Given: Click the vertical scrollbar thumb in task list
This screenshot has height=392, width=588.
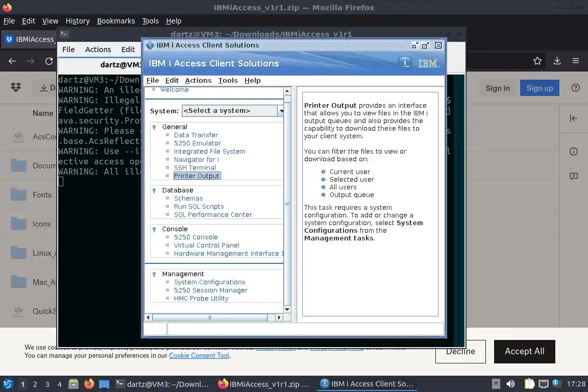Looking at the screenshot, I should (287, 204).
